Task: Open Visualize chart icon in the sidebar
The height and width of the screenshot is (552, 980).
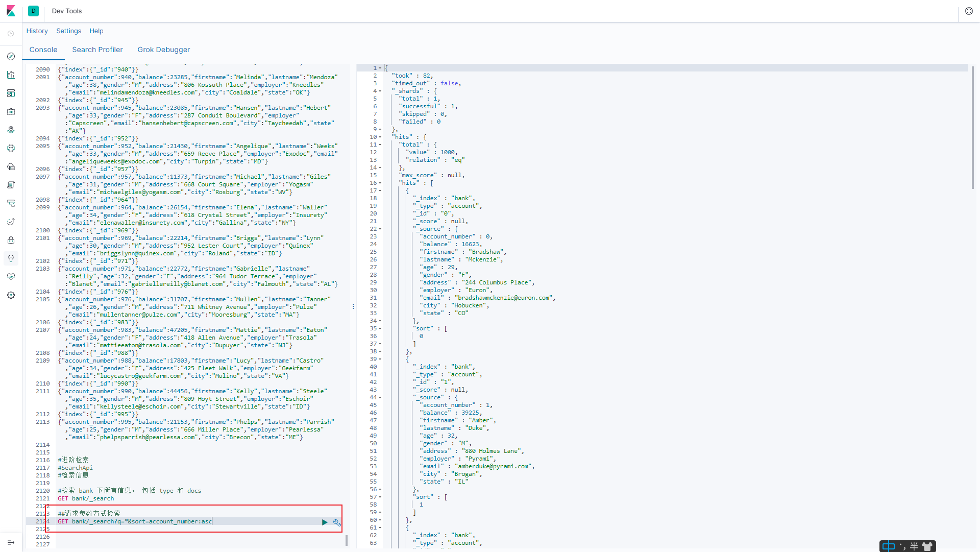Action: [x=11, y=75]
